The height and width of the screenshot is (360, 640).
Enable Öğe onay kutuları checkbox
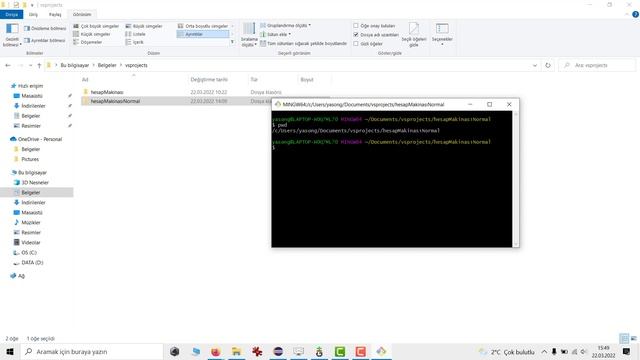356,26
